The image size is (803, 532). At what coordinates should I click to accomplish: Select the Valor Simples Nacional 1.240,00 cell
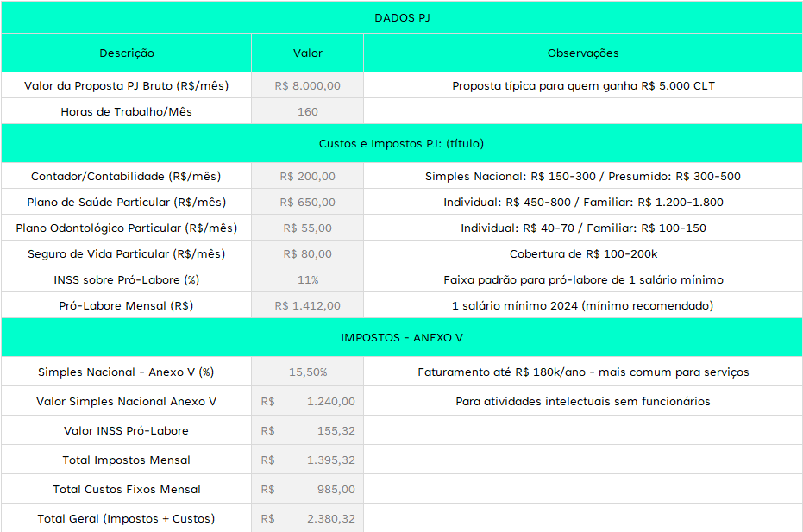click(x=307, y=401)
